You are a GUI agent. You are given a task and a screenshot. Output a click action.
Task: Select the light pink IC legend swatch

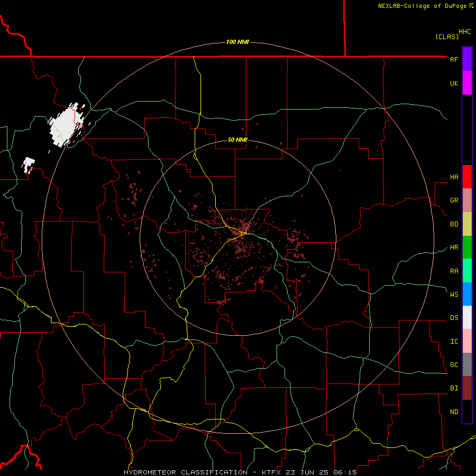click(x=467, y=341)
